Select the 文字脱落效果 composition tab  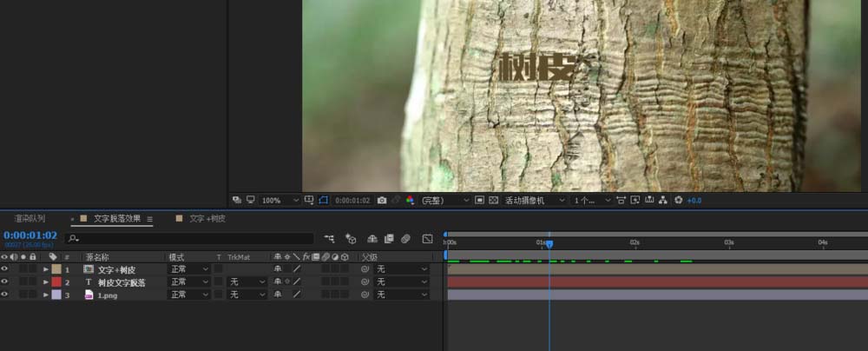(x=117, y=218)
